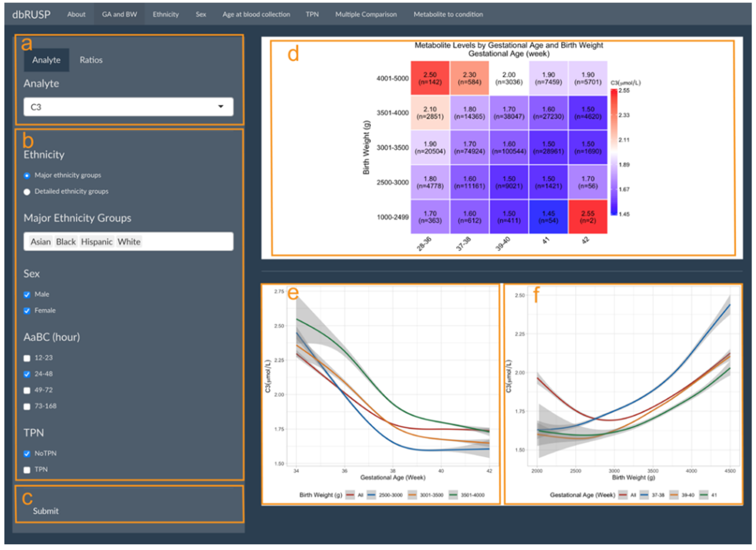Viewport: 756px width, 550px height.
Task: Click the 2.50 (n=142) heatmap cell
Action: (430, 78)
